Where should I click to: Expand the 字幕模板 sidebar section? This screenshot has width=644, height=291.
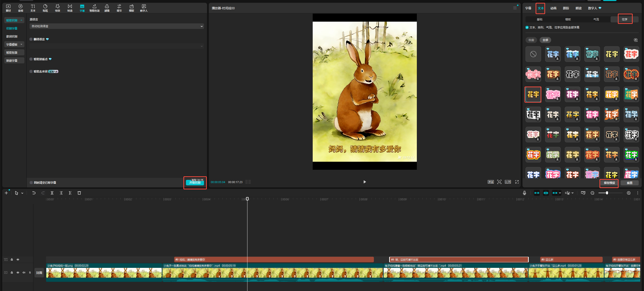coord(14,45)
